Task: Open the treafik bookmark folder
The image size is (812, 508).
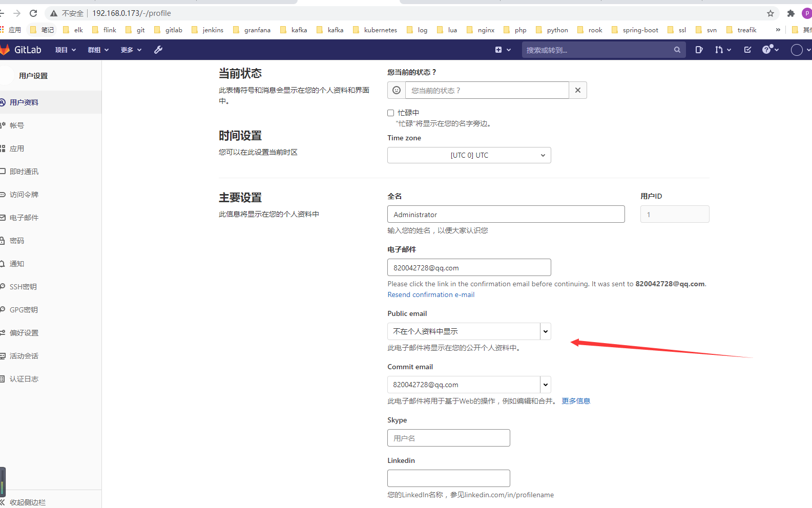Action: click(741, 30)
